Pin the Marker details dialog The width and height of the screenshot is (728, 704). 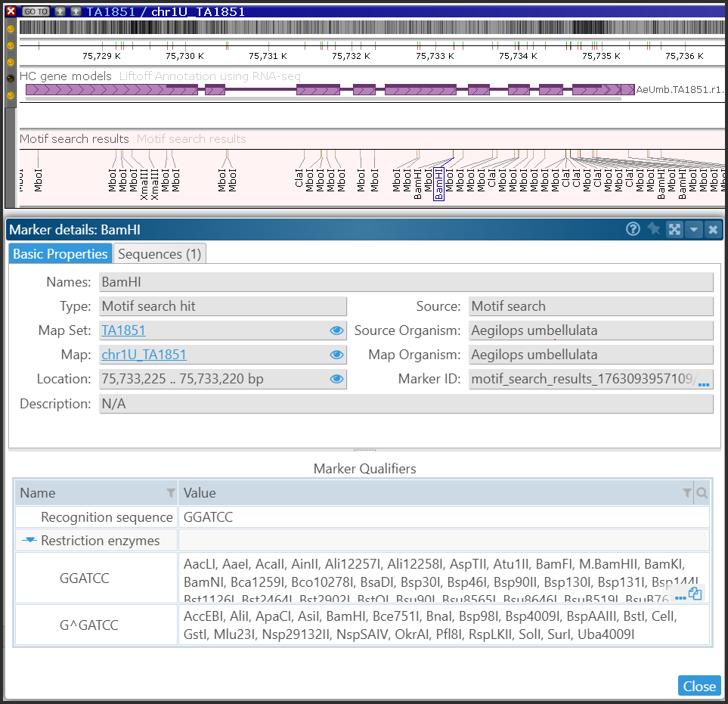click(654, 230)
